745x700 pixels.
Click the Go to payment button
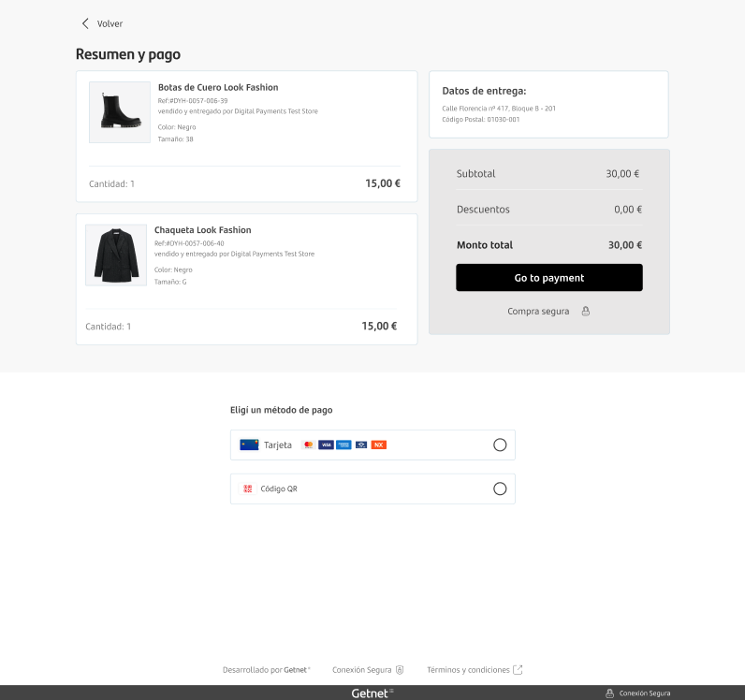pos(549,278)
